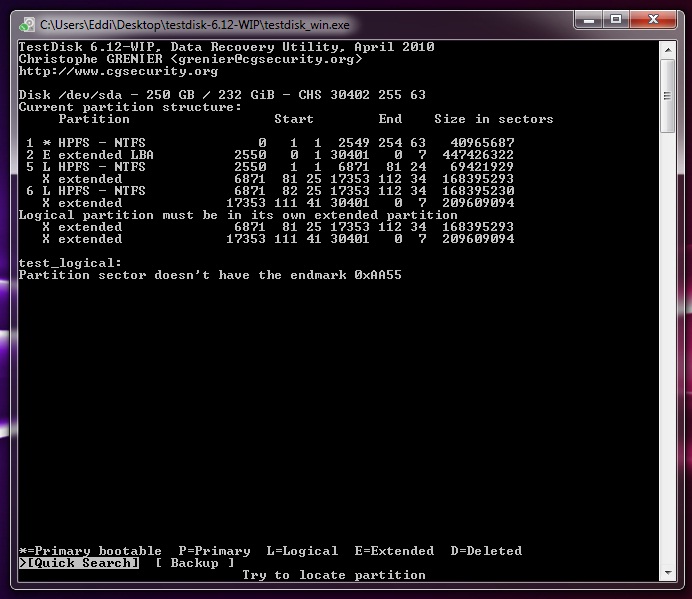Click the scrollbar up arrow
This screenshot has width=692, height=599.
pyautogui.click(x=668, y=50)
